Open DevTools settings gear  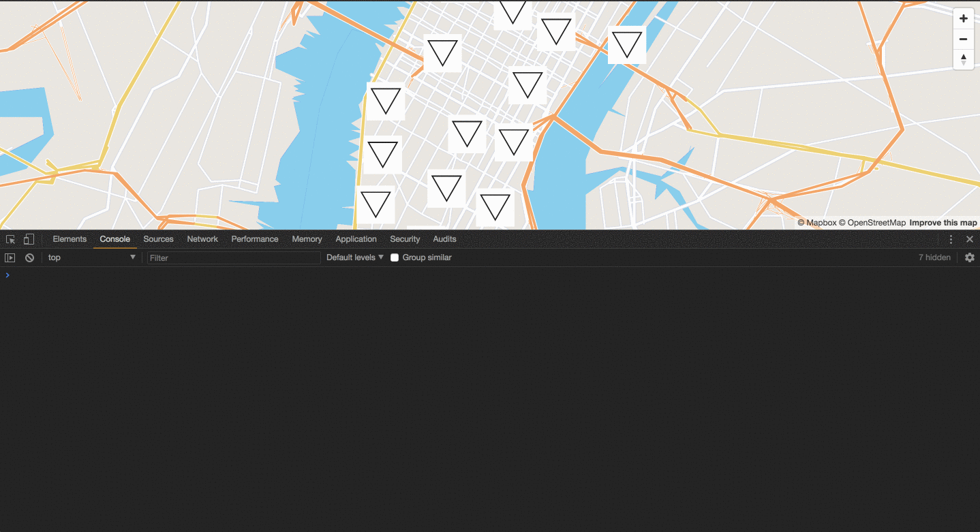(969, 257)
